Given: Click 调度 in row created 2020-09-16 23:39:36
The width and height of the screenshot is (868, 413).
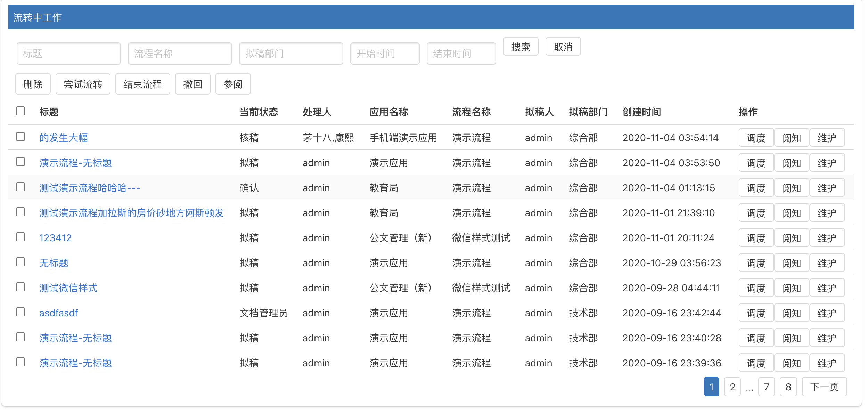Looking at the screenshot, I should click(x=756, y=363).
